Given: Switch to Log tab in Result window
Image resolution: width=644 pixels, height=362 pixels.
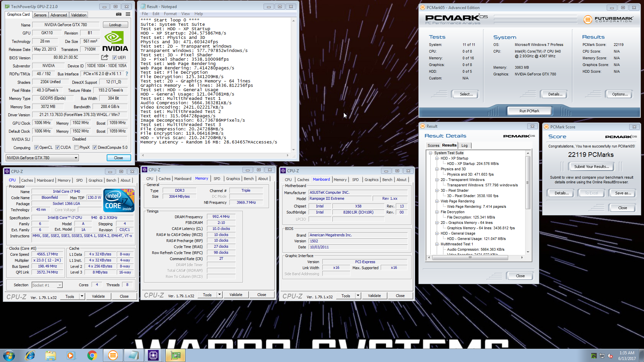Looking at the screenshot, I should (464, 145).
